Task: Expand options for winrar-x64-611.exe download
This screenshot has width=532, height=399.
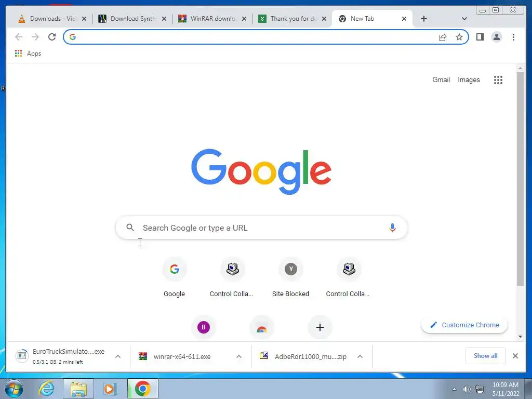Action: 239,356
